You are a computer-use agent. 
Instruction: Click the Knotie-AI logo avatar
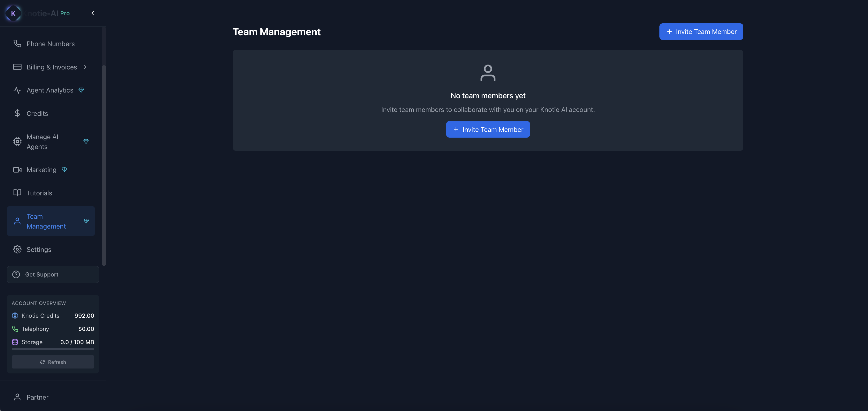pos(13,13)
